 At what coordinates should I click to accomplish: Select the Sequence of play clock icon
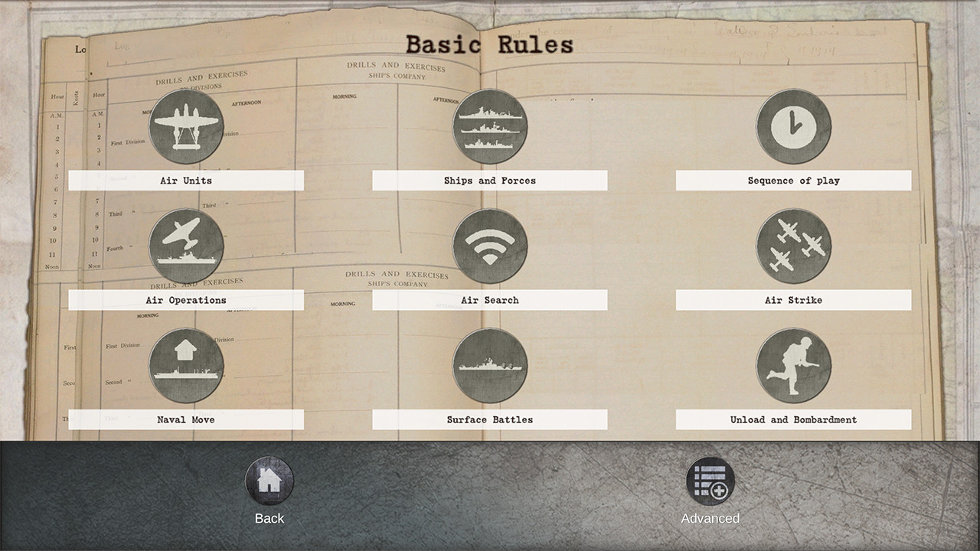793,126
